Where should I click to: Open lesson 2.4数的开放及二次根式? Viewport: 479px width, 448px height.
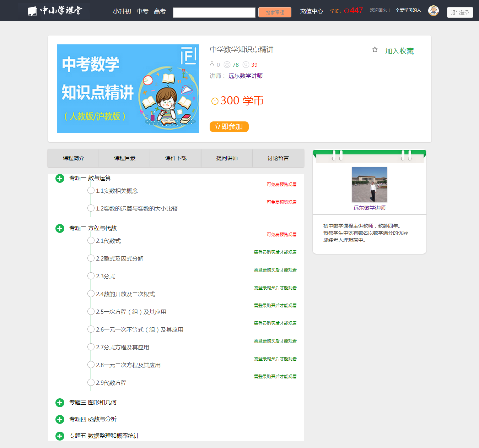125,294
